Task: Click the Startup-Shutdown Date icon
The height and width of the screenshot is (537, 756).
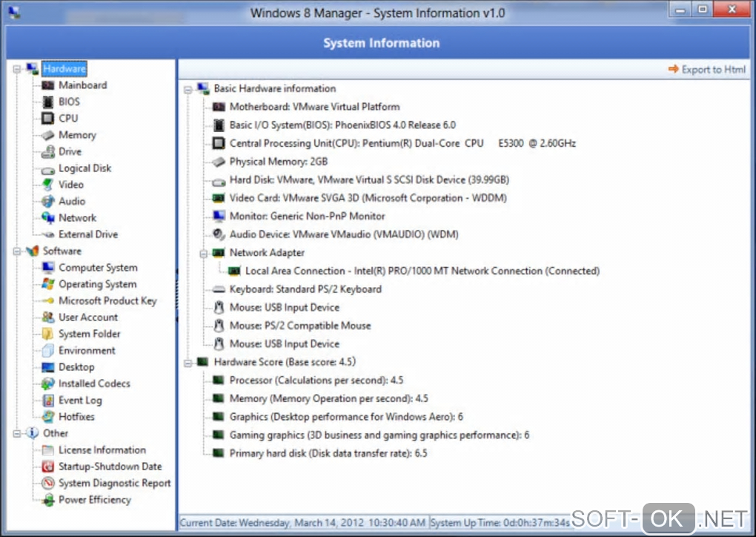Action: (47, 467)
